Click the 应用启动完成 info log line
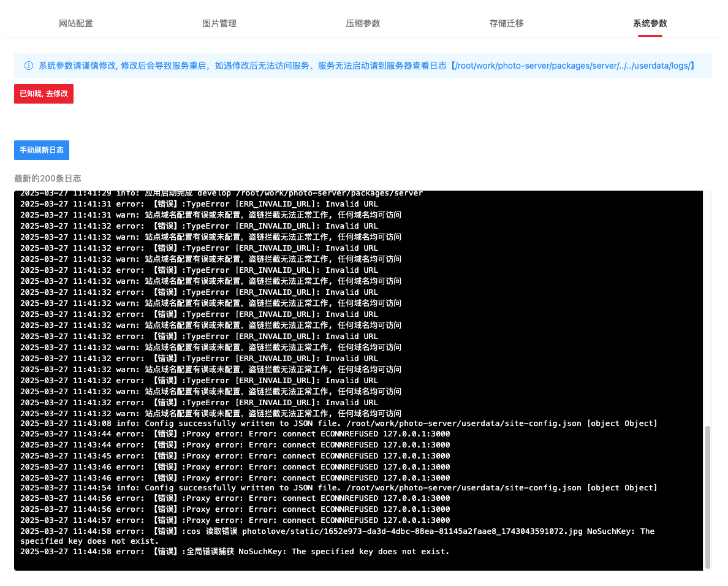This screenshot has height=586, width=728. pyautogui.click(x=221, y=194)
